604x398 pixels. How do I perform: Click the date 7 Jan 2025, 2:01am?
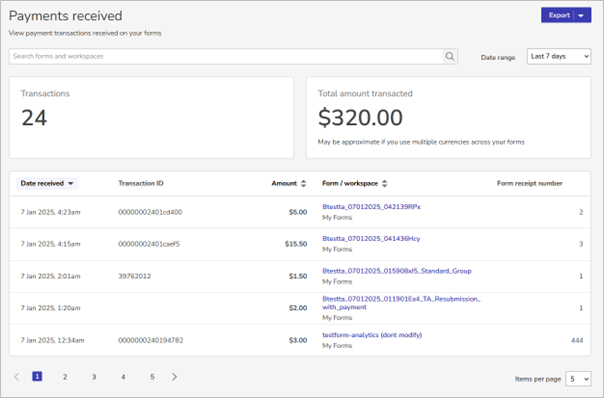click(50, 276)
